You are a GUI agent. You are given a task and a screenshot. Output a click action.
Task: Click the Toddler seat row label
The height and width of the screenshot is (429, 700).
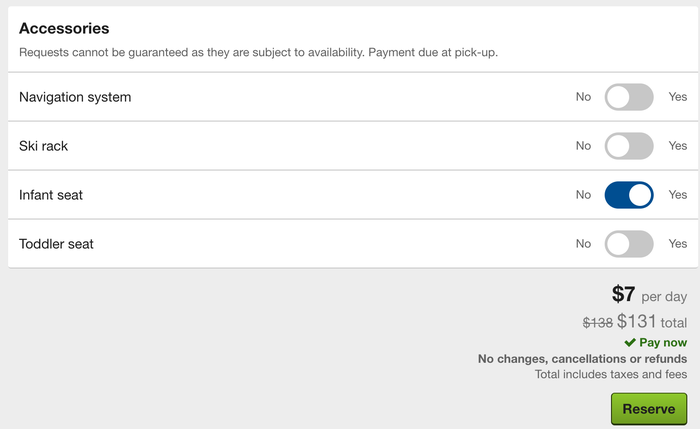coord(56,244)
